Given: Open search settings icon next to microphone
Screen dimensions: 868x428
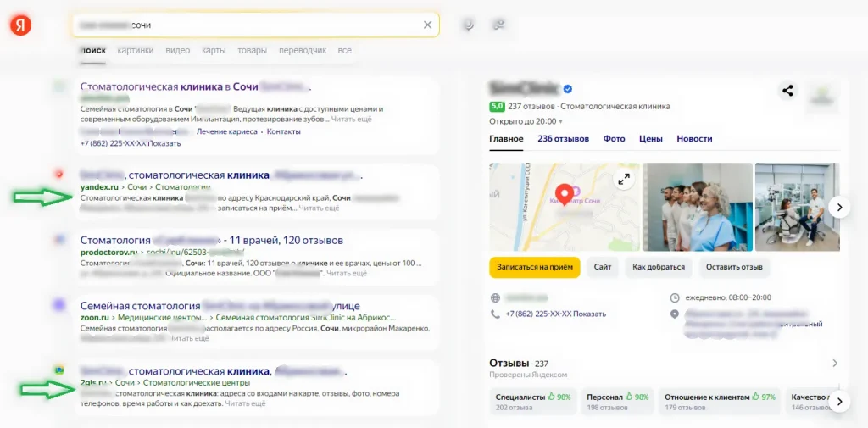Looking at the screenshot, I should (x=498, y=25).
